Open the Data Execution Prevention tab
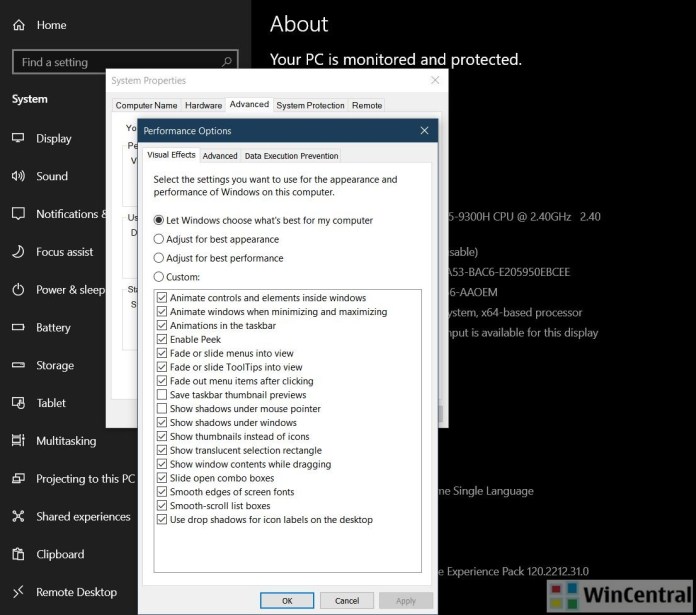The image size is (696, 615). (291, 156)
